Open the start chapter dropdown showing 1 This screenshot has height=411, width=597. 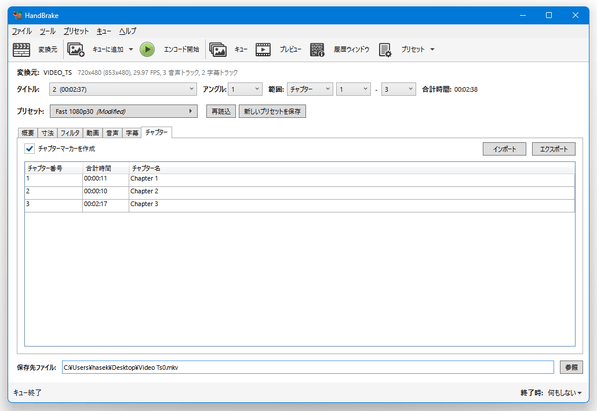coord(353,89)
